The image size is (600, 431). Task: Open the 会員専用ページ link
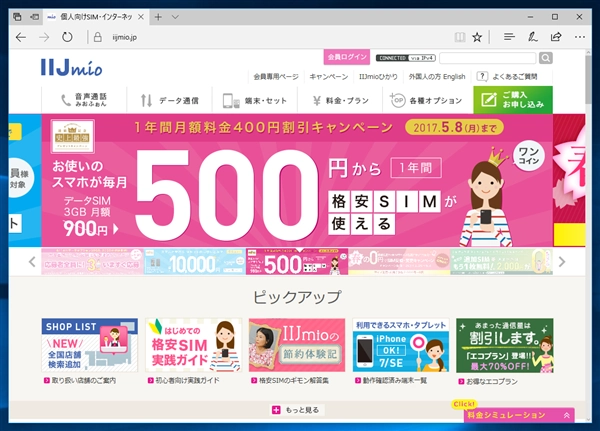[x=276, y=77]
